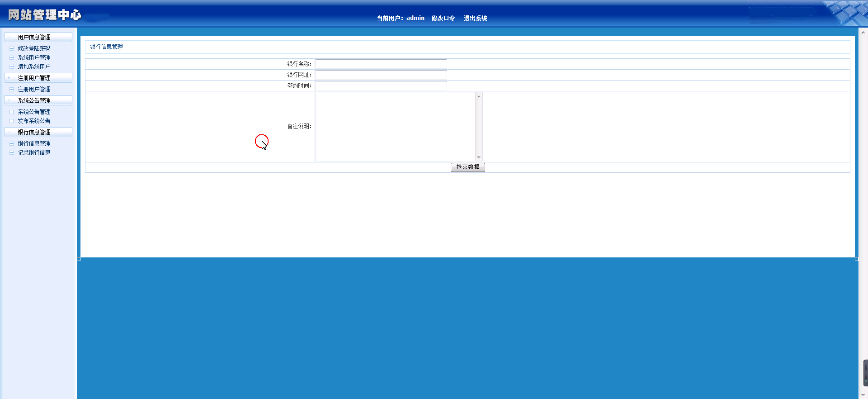Collapse the 银行信息管理 sidebar section header

(38, 132)
